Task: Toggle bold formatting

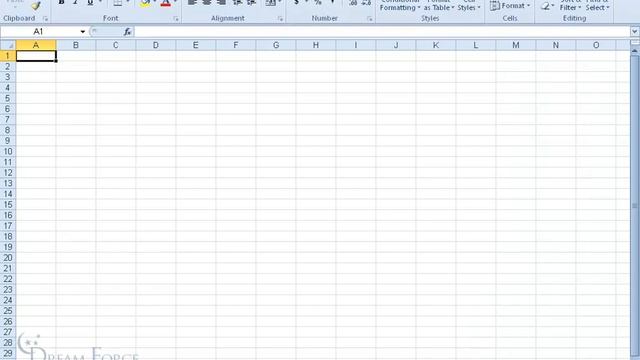Action: point(61,3)
